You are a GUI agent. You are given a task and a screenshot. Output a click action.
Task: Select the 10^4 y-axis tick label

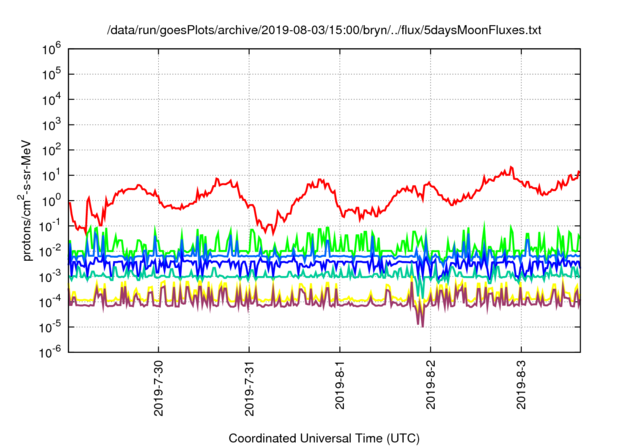pyautogui.click(x=51, y=100)
